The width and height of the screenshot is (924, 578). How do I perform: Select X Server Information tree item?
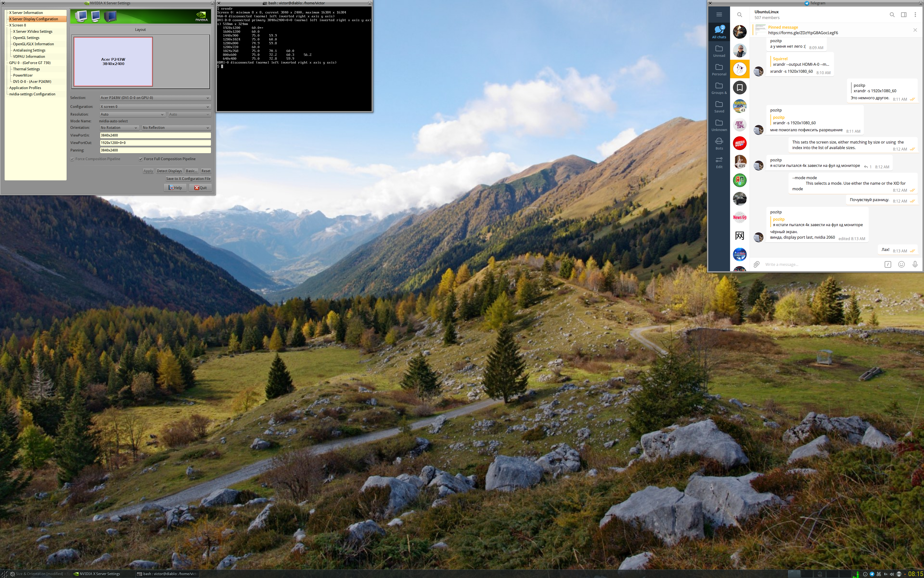point(26,13)
